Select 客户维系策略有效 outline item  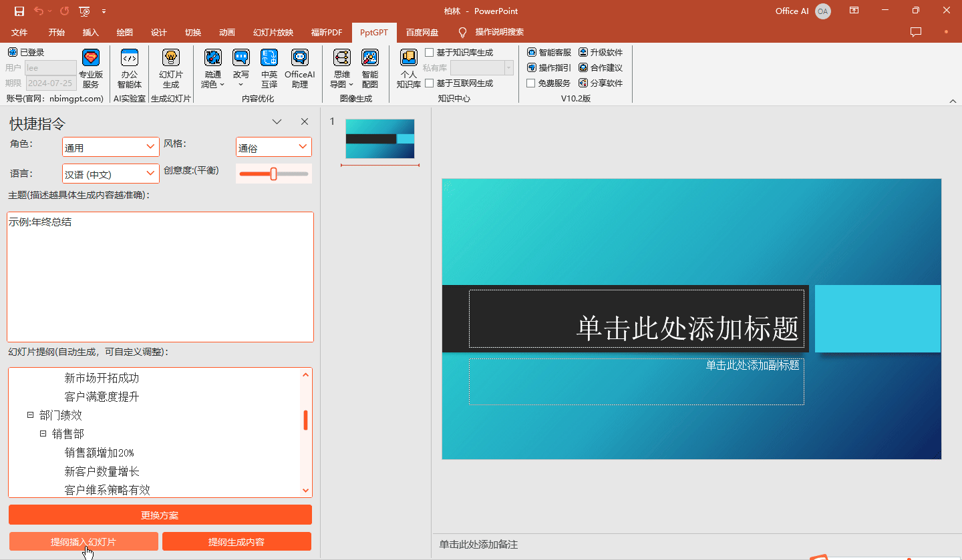108,490
